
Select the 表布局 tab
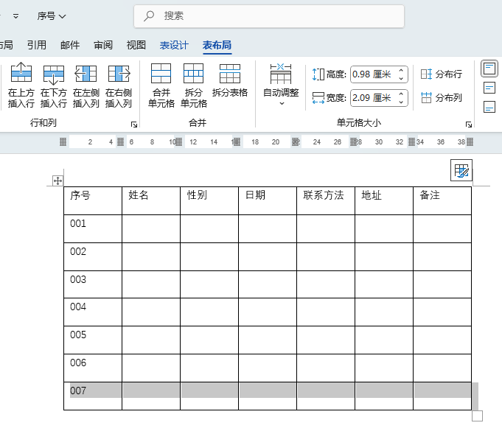click(x=217, y=45)
